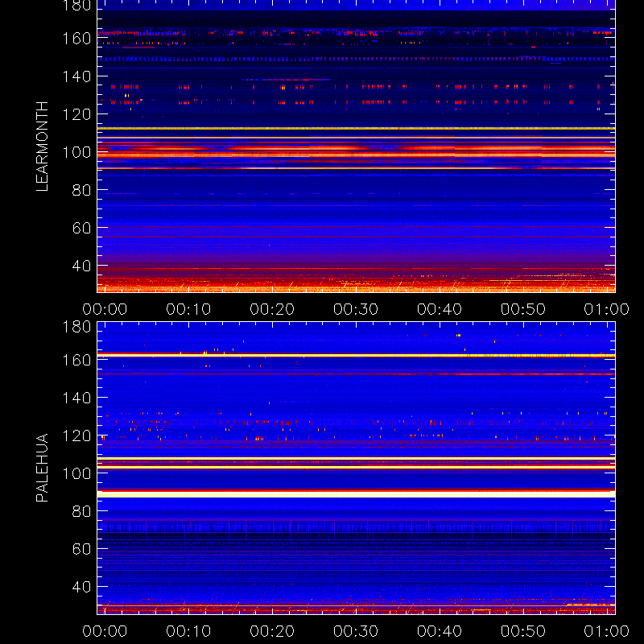
Task: Select the 60 tick label on Palehua plot
Action: point(81,549)
